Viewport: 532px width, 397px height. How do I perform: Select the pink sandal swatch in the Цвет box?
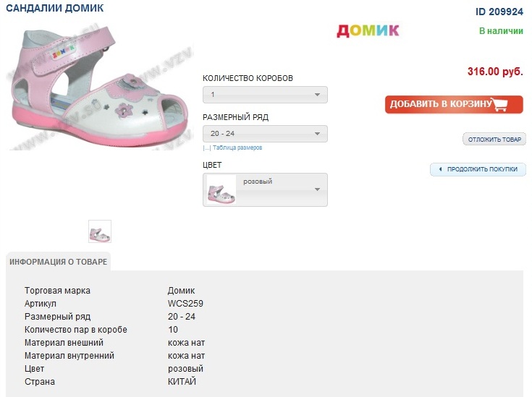coord(221,189)
